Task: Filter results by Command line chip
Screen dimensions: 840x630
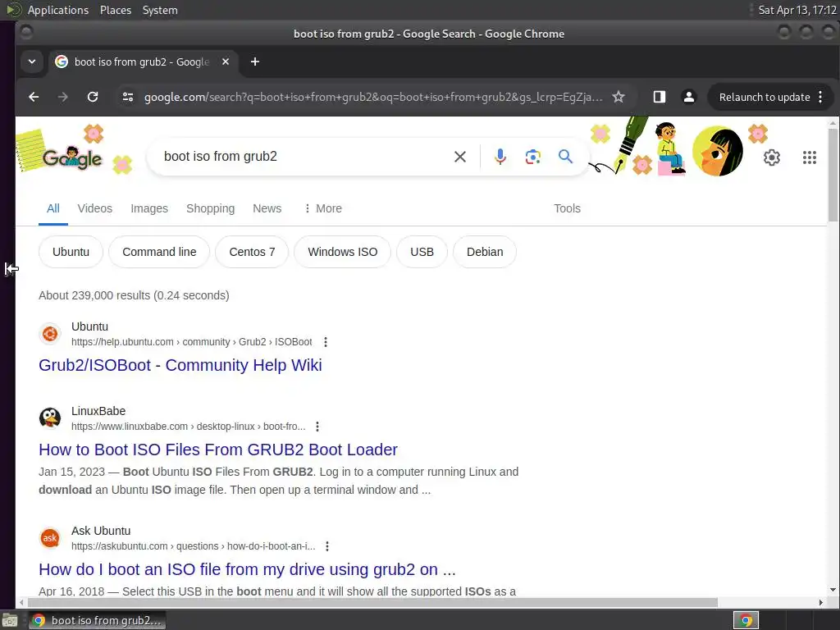Action: point(159,252)
